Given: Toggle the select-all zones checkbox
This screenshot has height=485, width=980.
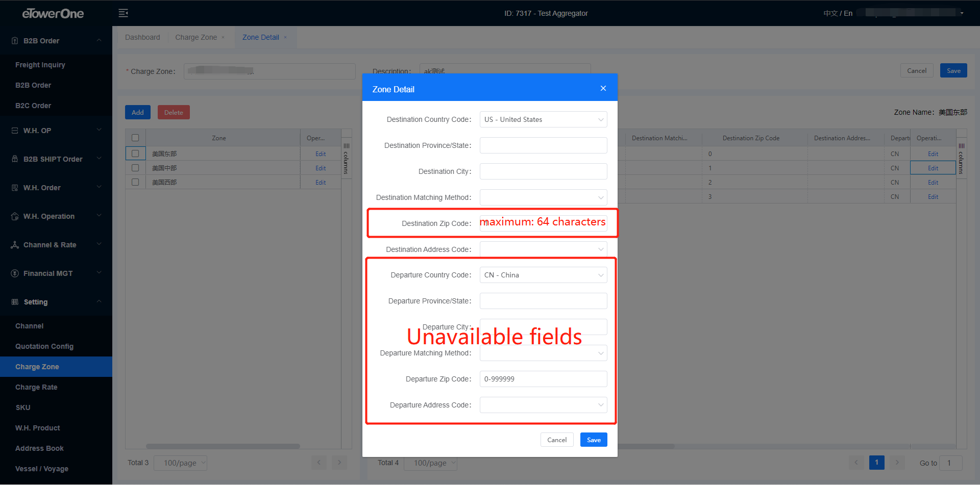Looking at the screenshot, I should [x=135, y=138].
